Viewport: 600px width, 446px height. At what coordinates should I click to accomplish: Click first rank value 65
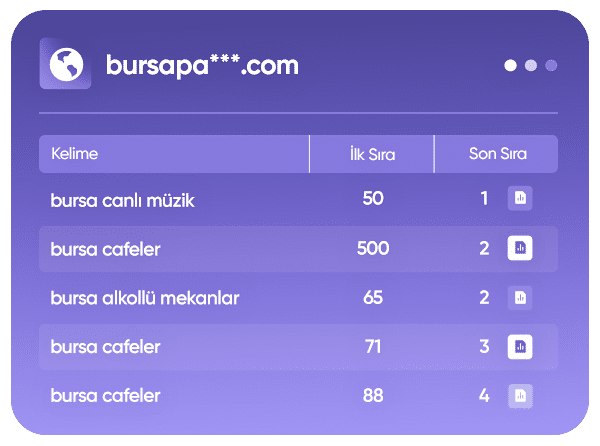[x=373, y=298]
